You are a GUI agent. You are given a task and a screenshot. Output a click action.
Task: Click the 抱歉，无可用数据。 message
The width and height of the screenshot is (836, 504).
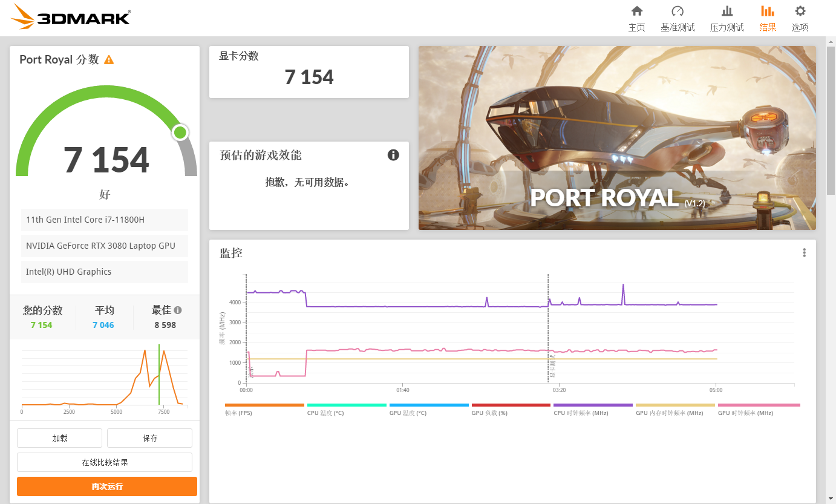[x=307, y=182]
